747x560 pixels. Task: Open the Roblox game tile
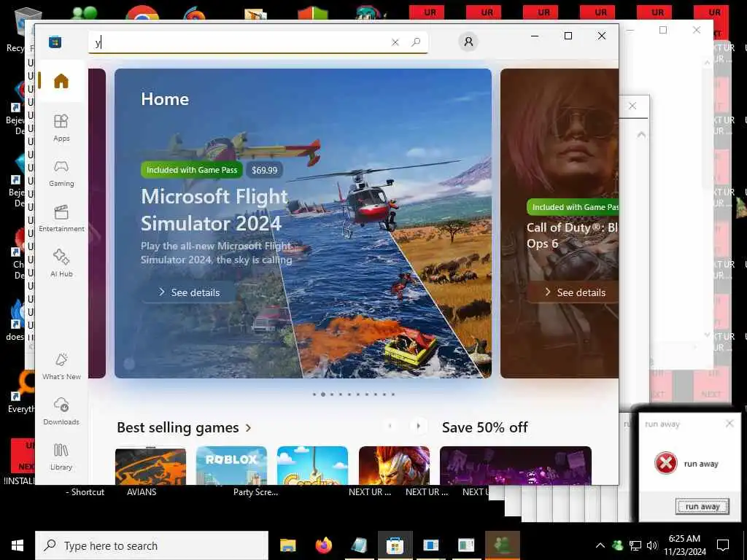coord(231,466)
